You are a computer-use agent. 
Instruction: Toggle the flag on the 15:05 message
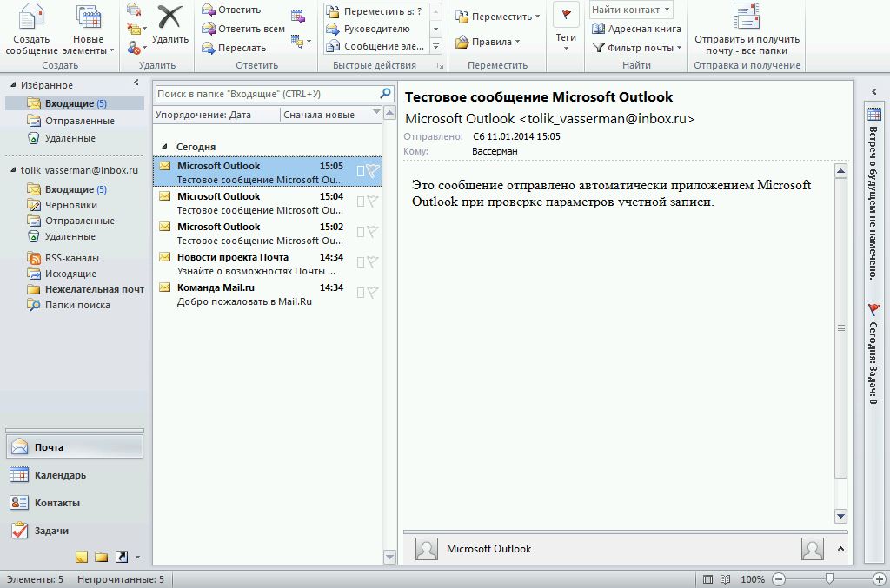pos(372,171)
